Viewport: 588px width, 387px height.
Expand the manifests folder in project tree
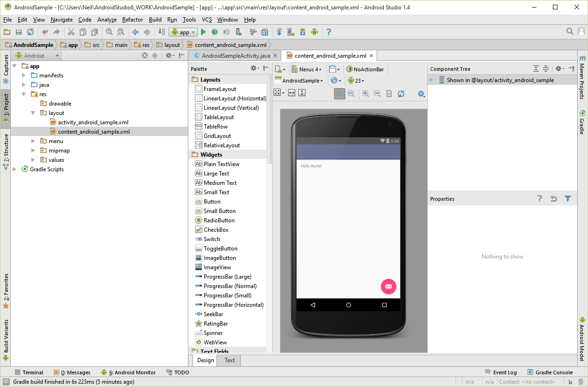tap(24, 76)
